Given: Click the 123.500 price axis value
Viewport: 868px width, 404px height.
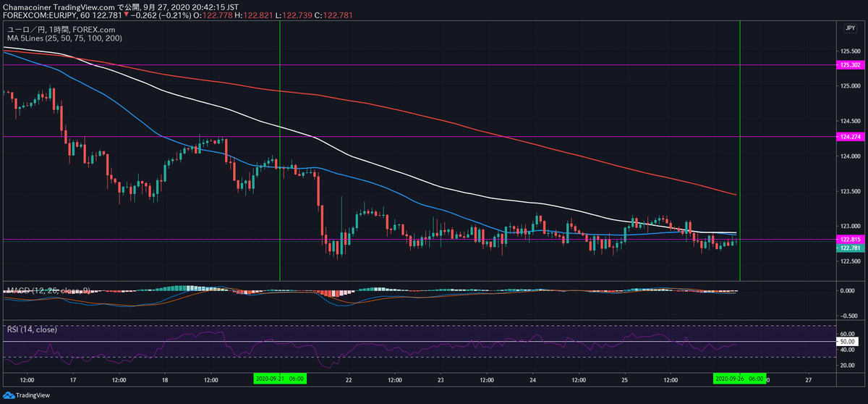Looking at the screenshot, I should pos(851,191).
